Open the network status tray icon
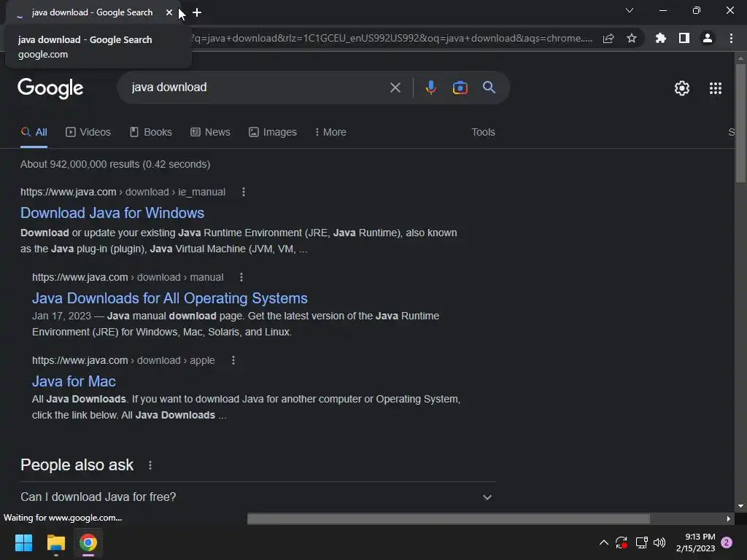Screen dimensions: 747x560 coord(641,542)
